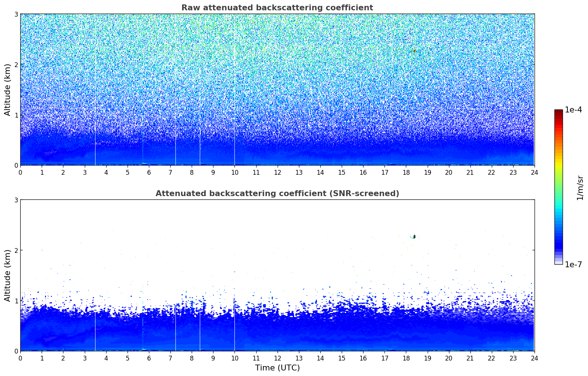This screenshot has height=376, width=588.
Task: Click the hour '18' tick under the top plot
Action: point(406,172)
